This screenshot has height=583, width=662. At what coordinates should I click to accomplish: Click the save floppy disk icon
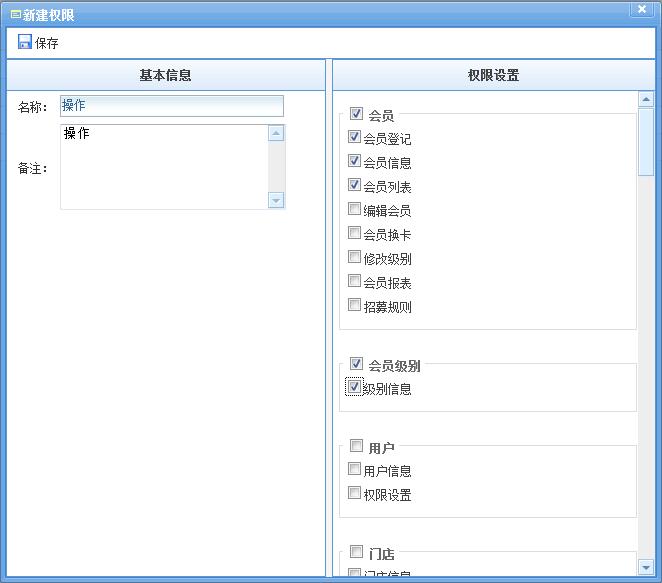click(25, 42)
